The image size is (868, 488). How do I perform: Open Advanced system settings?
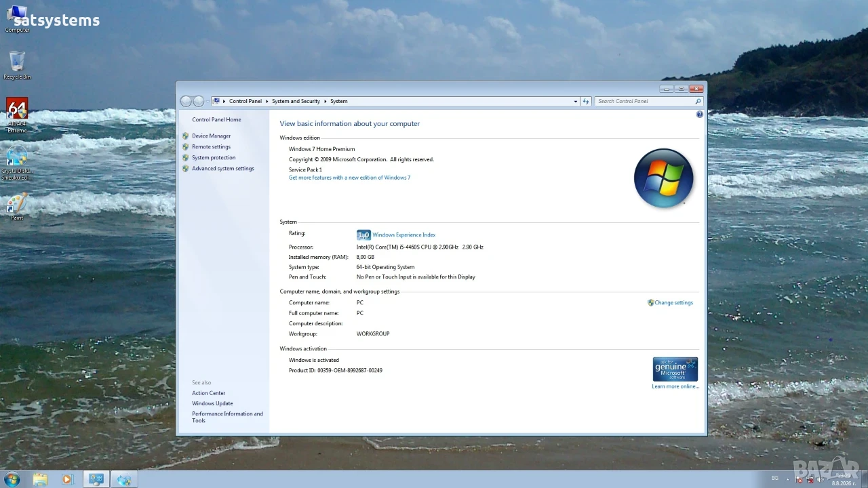(x=223, y=168)
